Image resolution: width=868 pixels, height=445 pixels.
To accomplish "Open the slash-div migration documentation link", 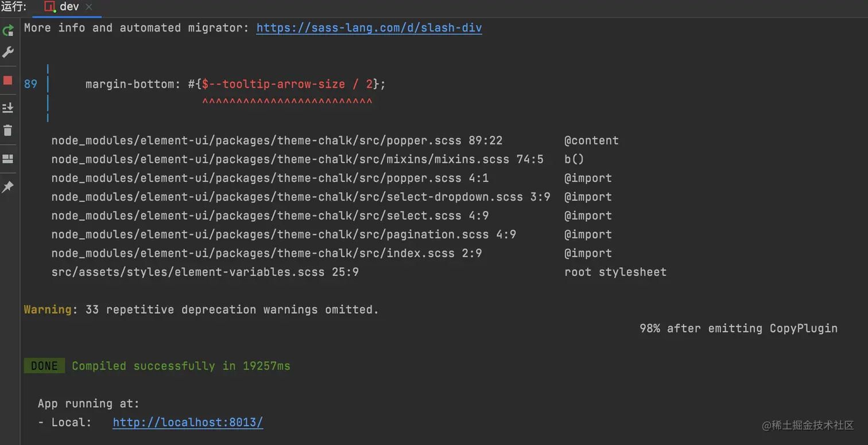I will [369, 28].
